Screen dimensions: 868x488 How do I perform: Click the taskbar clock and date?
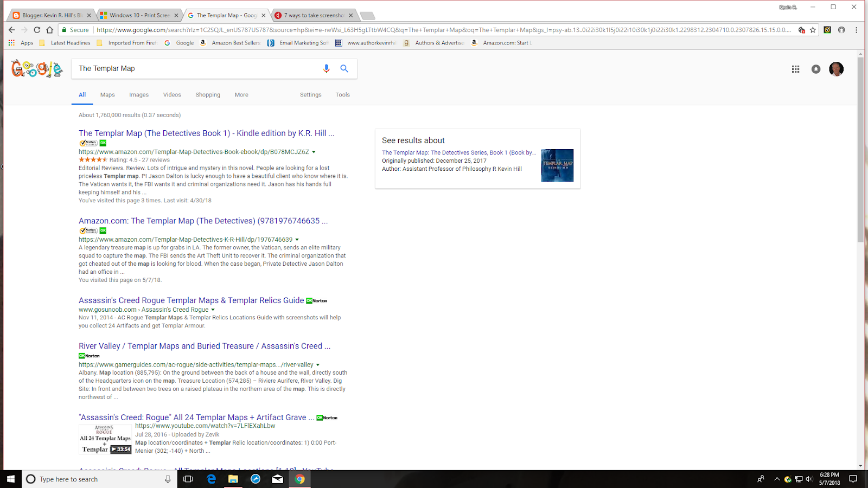coord(829,479)
